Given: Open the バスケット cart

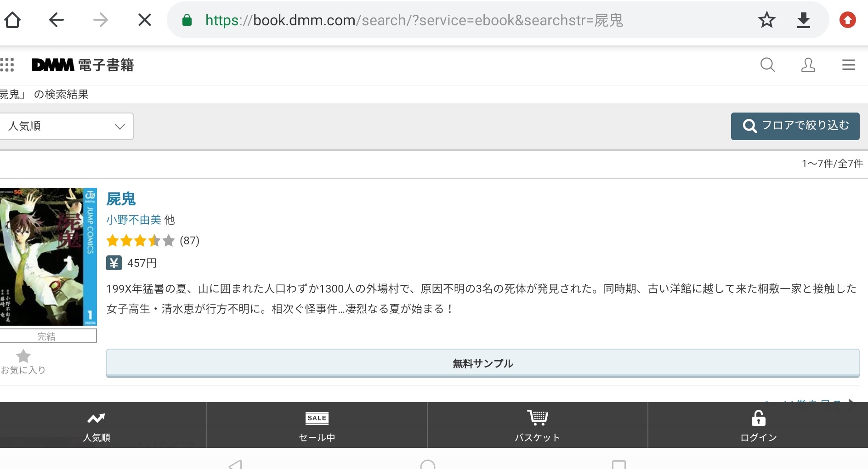Looking at the screenshot, I should tap(537, 425).
